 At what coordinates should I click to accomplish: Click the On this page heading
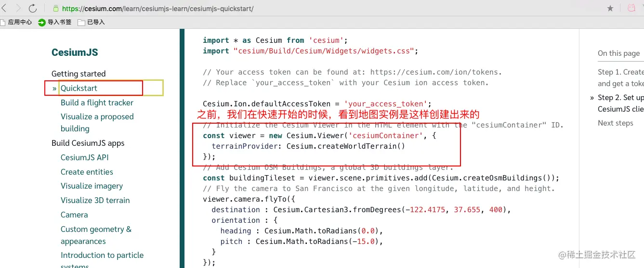(x=619, y=53)
